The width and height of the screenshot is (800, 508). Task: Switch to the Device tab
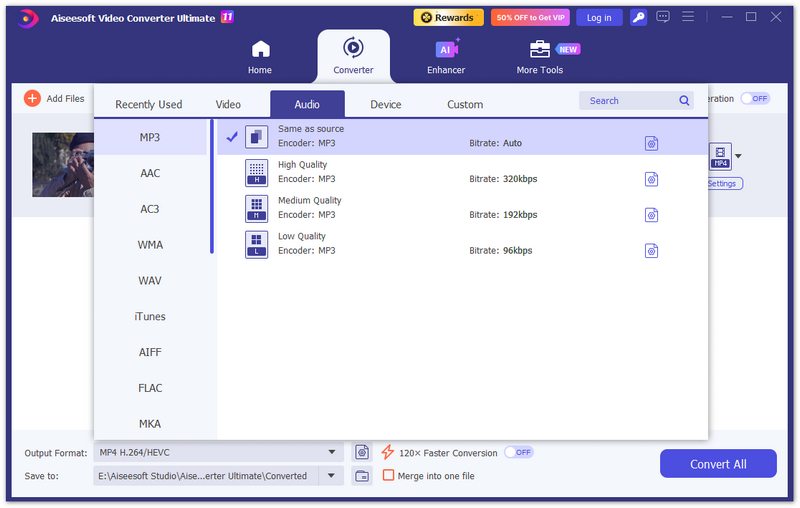(386, 105)
